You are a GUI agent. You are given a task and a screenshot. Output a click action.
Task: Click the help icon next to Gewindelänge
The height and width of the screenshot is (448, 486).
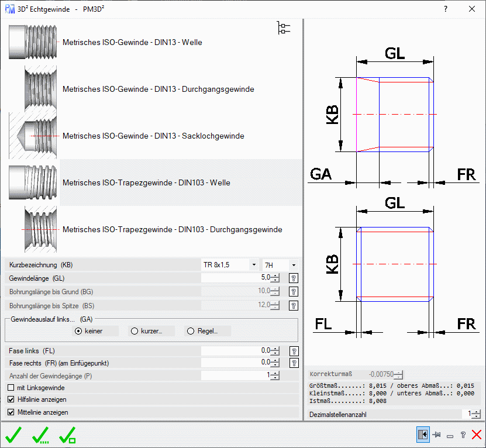[x=293, y=278]
